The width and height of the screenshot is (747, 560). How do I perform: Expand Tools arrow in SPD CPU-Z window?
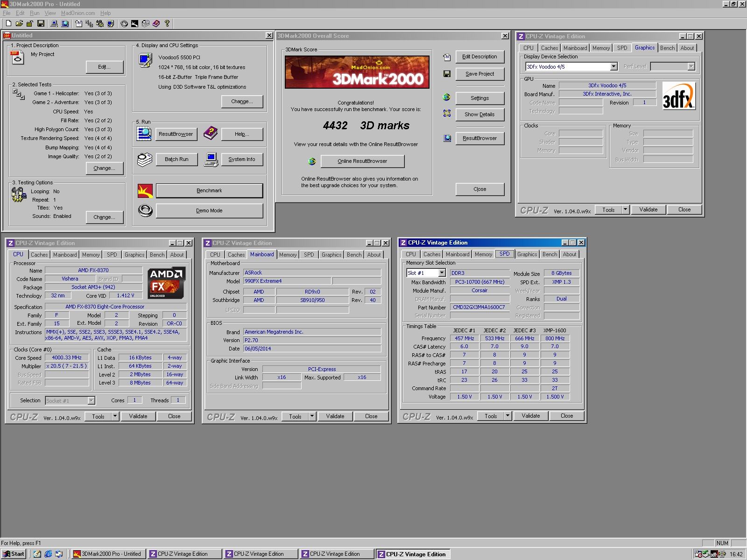(507, 416)
